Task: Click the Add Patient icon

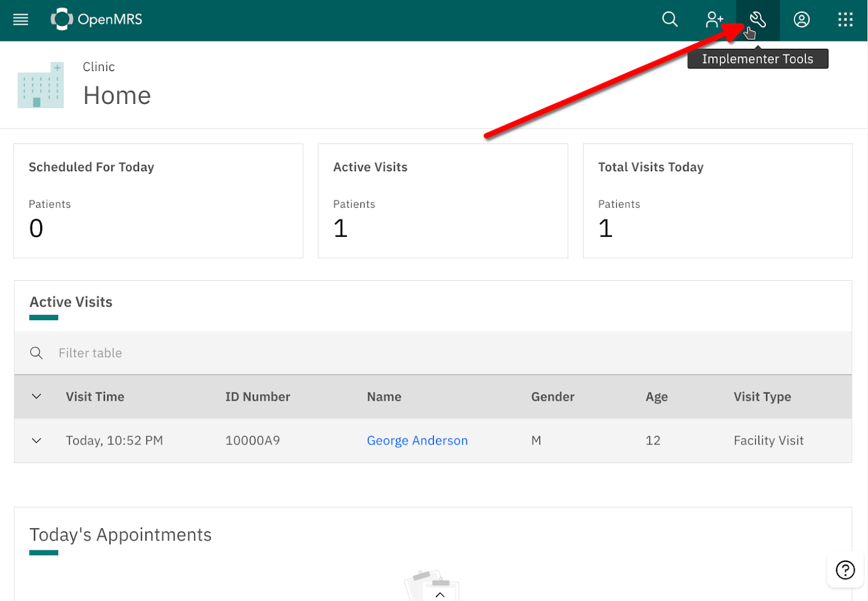Action: pyautogui.click(x=714, y=20)
